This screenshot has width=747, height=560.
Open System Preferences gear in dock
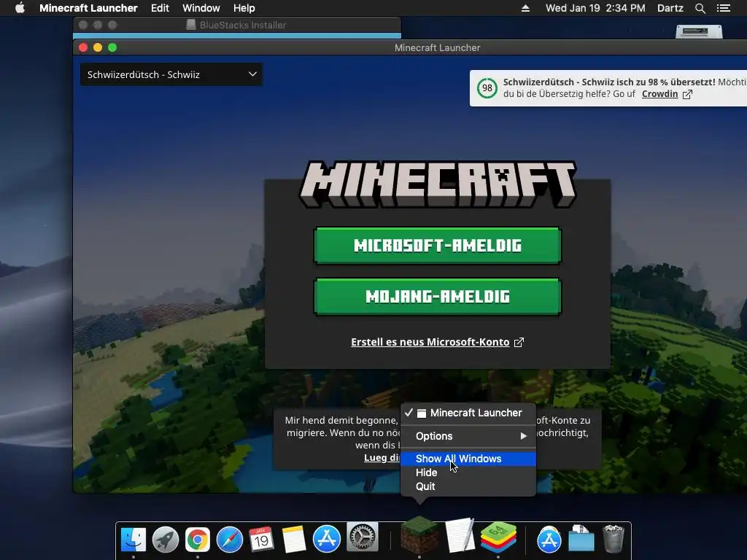[x=362, y=537]
